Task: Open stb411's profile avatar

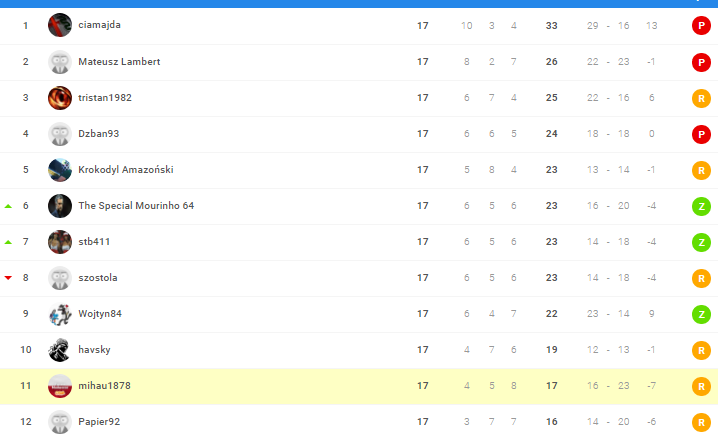Action: click(x=60, y=242)
